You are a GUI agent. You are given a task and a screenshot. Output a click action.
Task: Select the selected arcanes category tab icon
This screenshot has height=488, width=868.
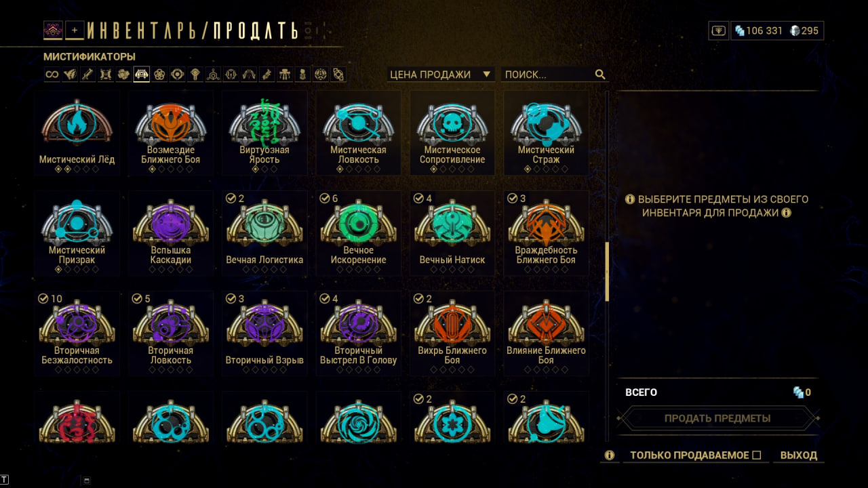coord(141,75)
